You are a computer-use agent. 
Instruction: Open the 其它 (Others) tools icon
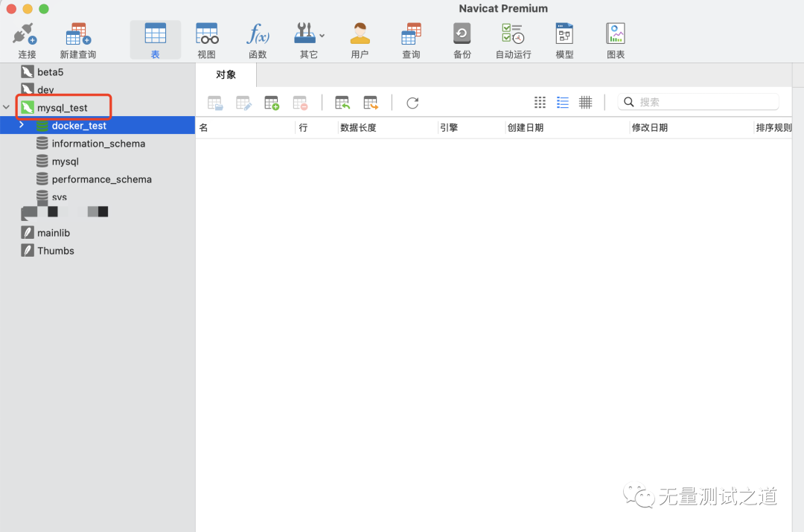[306, 33]
